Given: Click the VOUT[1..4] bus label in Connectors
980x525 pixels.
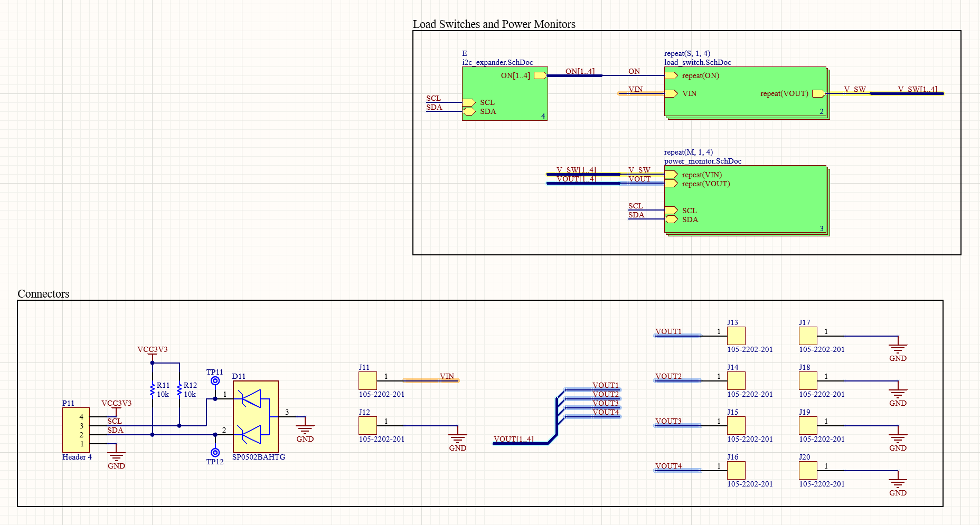Looking at the screenshot, I should click(x=513, y=439).
